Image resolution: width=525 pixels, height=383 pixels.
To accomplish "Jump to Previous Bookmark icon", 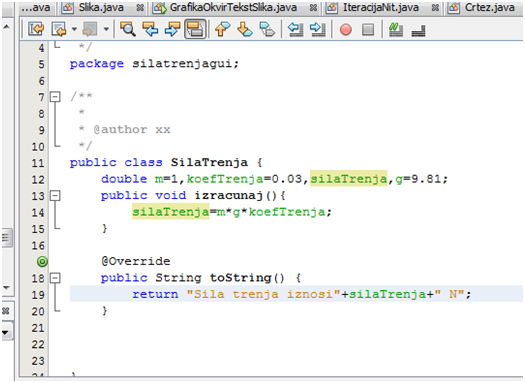I will tap(223, 29).
